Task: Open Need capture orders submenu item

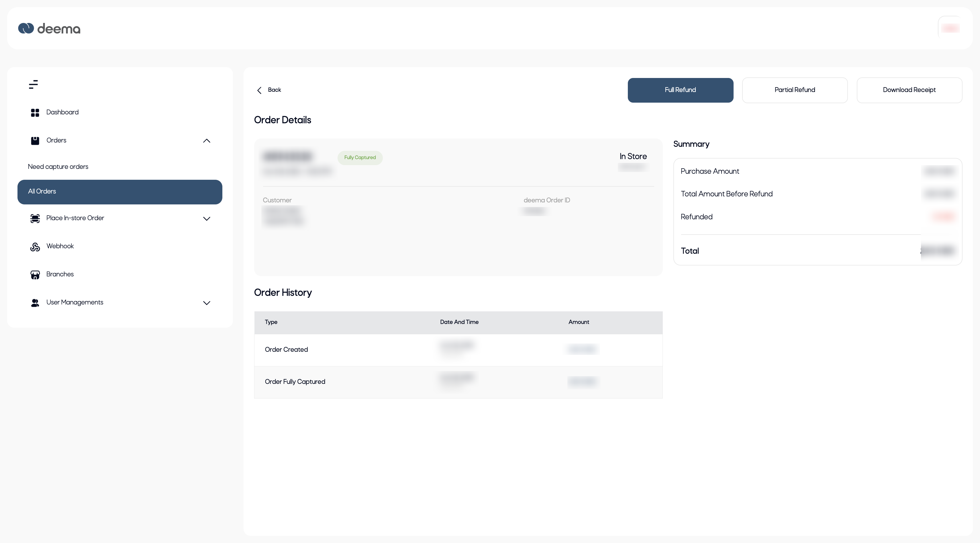Action: 58,167
